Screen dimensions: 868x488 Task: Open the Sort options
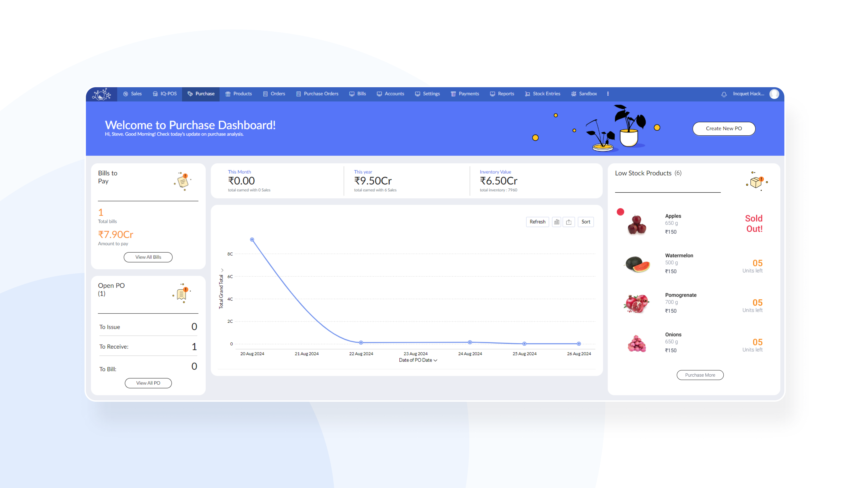click(586, 222)
